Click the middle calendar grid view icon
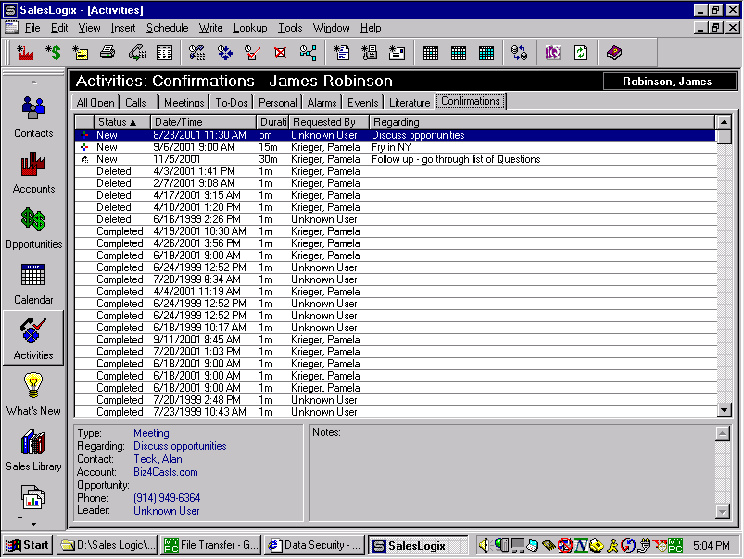 (x=458, y=53)
